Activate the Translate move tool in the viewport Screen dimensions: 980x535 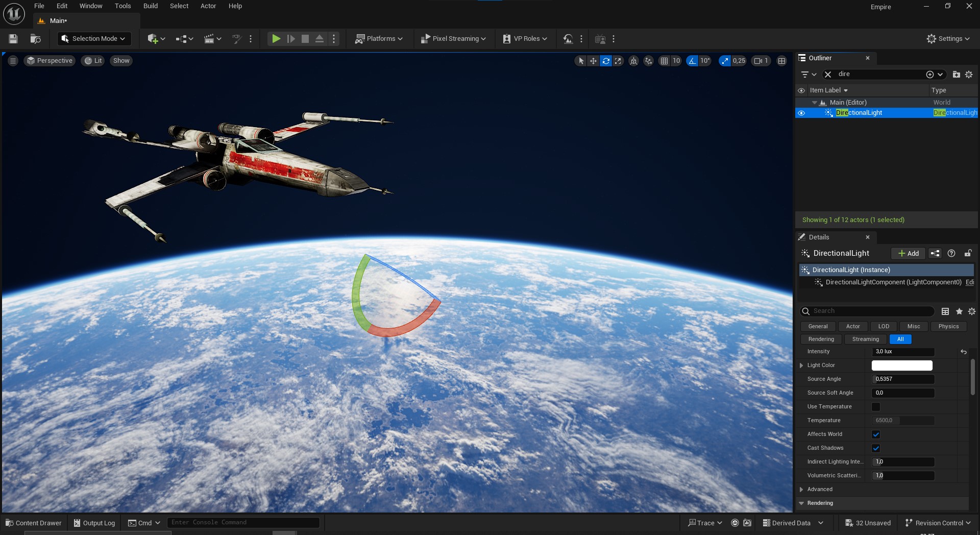593,61
